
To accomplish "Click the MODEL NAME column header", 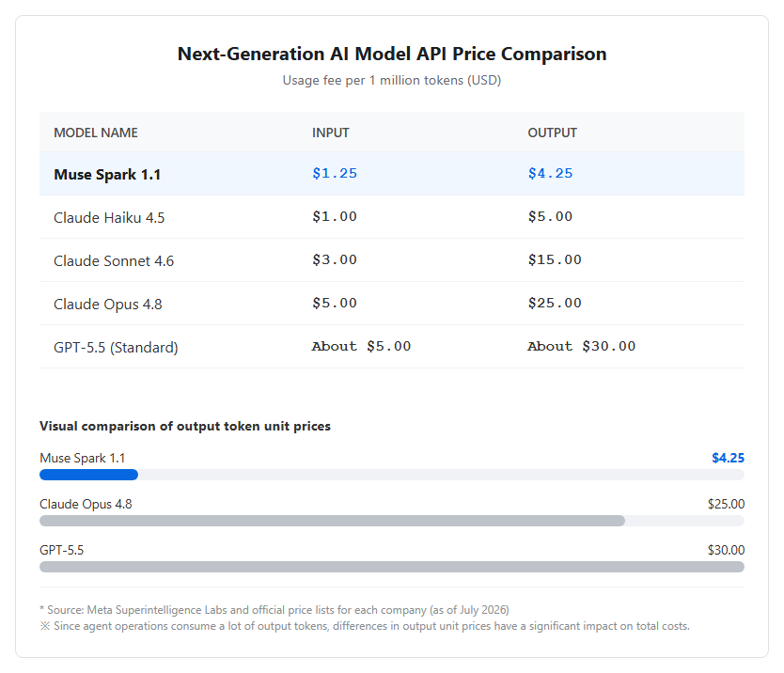I will [x=96, y=133].
